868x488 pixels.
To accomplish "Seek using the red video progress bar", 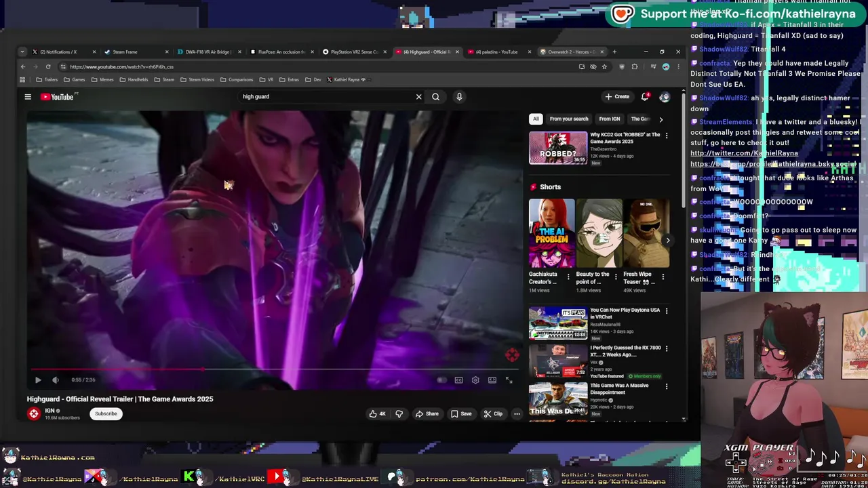I will click(273, 370).
